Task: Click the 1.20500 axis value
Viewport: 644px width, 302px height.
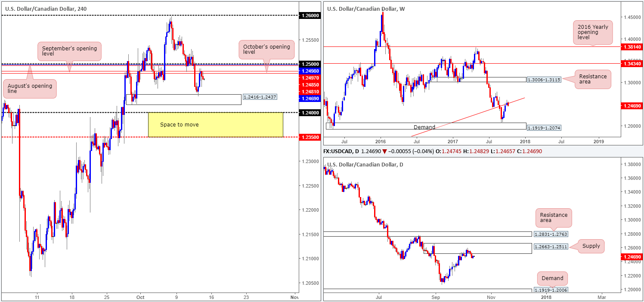Action: point(310,283)
